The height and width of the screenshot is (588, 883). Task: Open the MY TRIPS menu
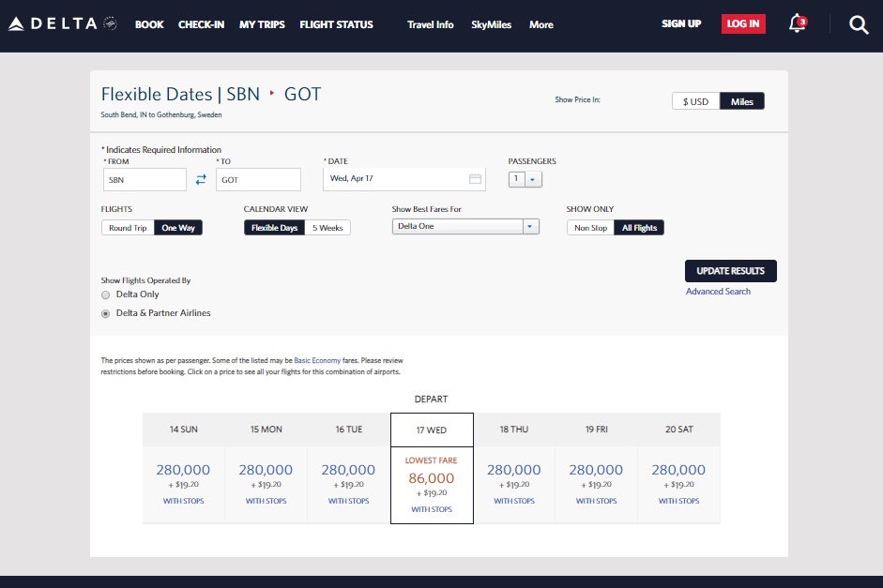click(x=261, y=24)
